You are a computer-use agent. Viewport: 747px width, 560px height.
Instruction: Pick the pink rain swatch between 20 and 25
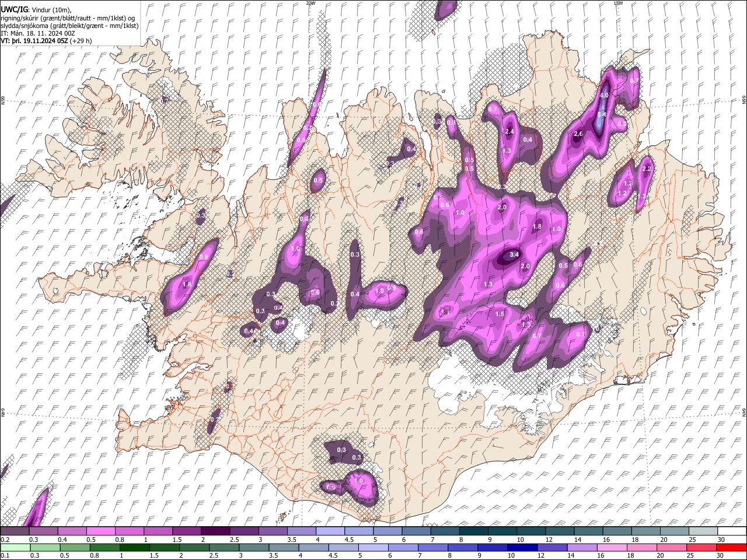[x=673, y=547]
